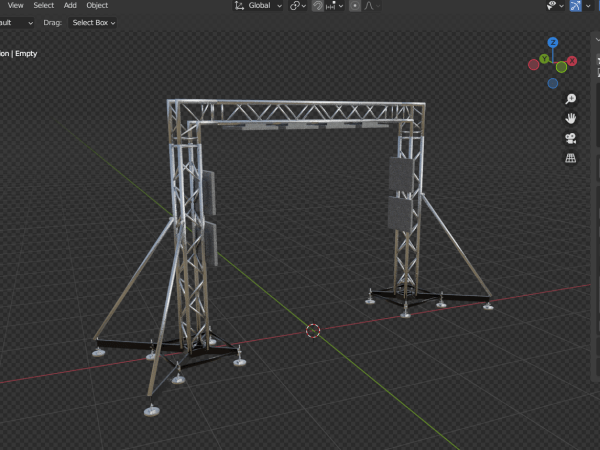The image size is (600, 450).
Task: Click the top horizontal truss beam
Action: click(297, 112)
